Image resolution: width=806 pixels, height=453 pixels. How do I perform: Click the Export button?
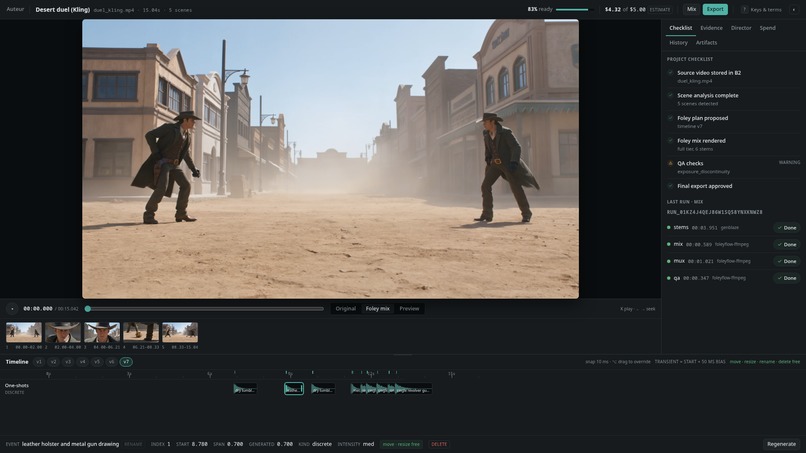tap(715, 9)
